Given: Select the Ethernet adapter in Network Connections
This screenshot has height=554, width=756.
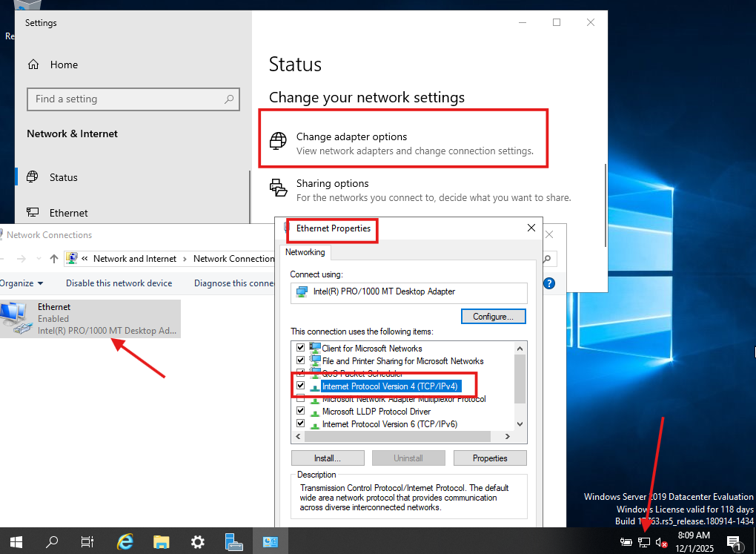Looking at the screenshot, I should click(x=90, y=318).
